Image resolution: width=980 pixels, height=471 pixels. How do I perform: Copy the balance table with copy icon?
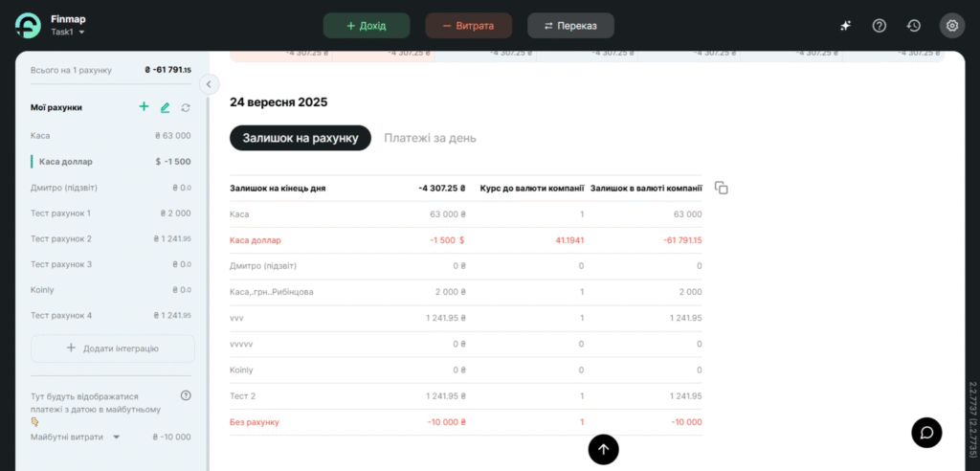pos(722,188)
